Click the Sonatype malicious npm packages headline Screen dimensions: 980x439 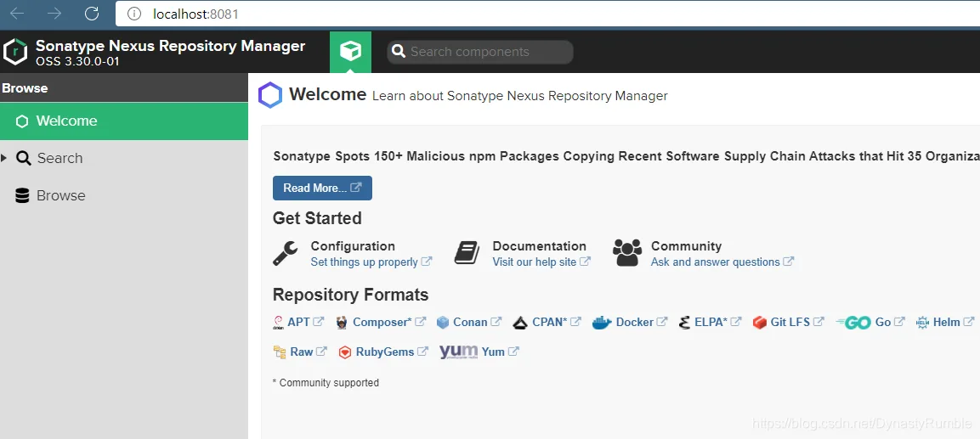(x=626, y=156)
